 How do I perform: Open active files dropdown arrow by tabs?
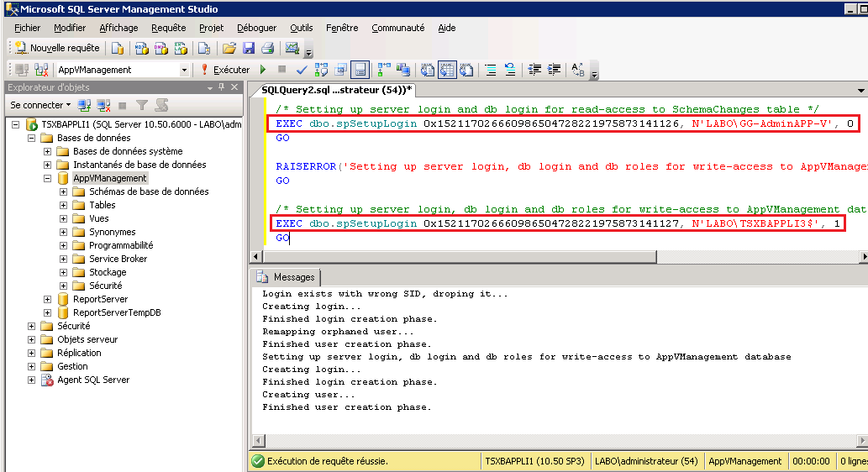860,90
